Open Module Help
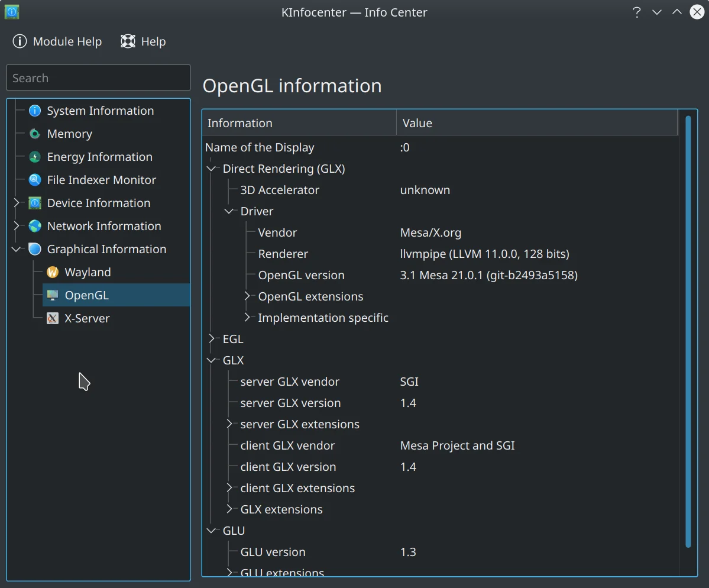Image resolution: width=709 pixels, height=588 pixels. pyautogui.click(x=58, y=41)
